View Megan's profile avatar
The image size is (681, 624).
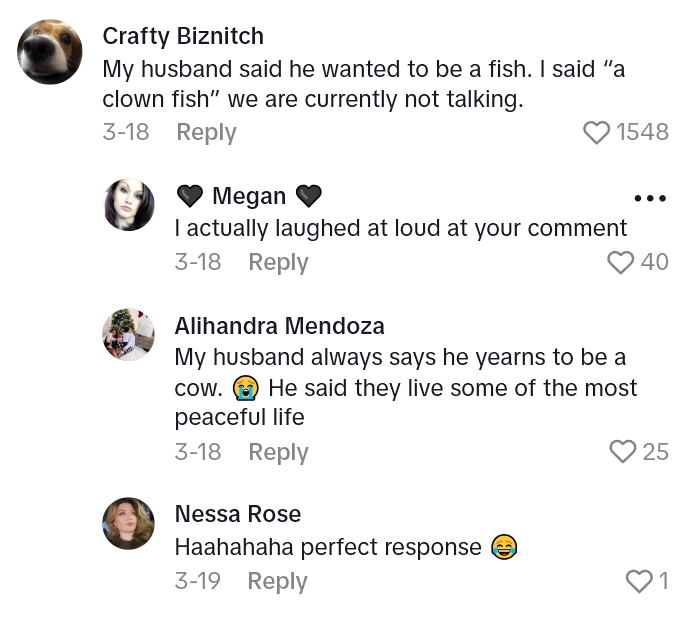click(x=129, y=205)
